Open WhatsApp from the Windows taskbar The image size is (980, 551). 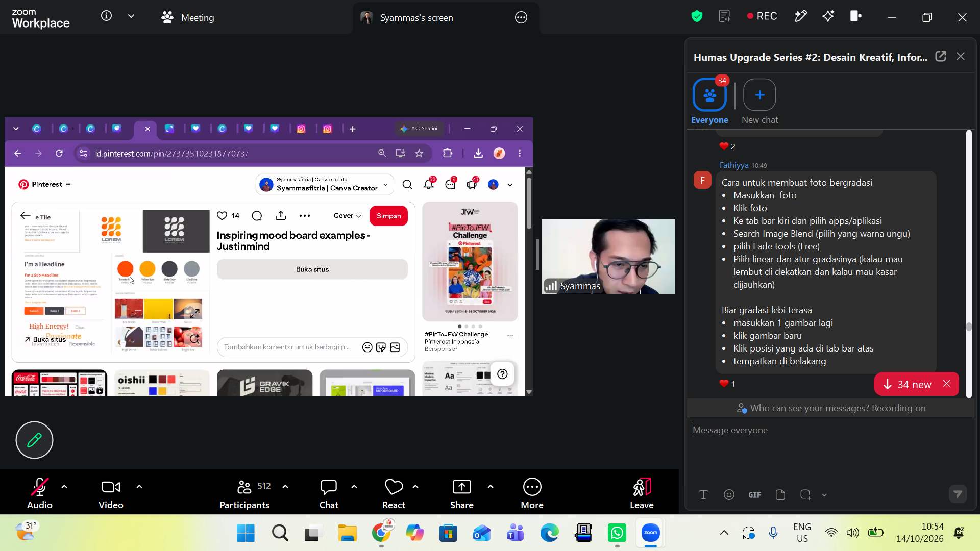click(617, 533)
